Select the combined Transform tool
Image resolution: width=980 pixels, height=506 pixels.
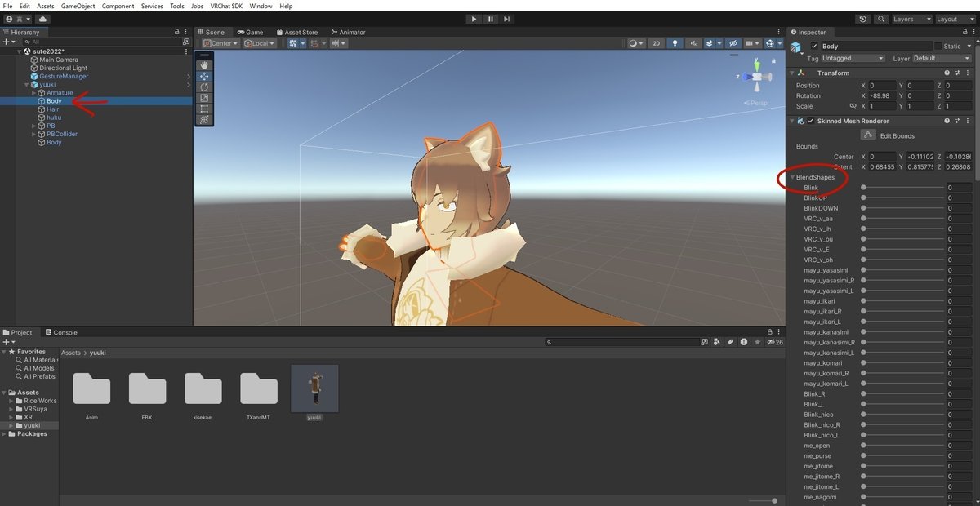(x=204, y=120)
